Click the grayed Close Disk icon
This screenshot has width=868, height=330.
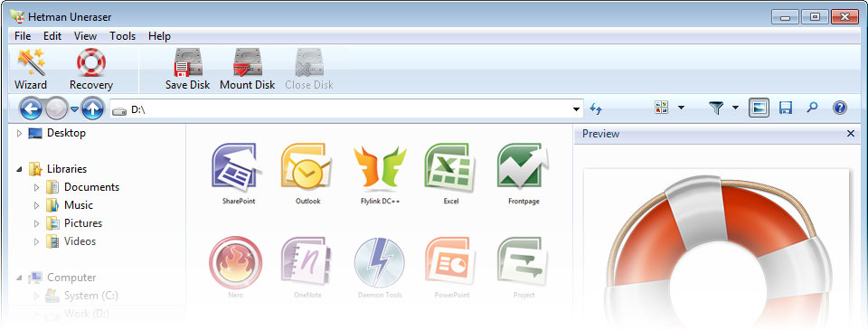[x=309, y=70]
